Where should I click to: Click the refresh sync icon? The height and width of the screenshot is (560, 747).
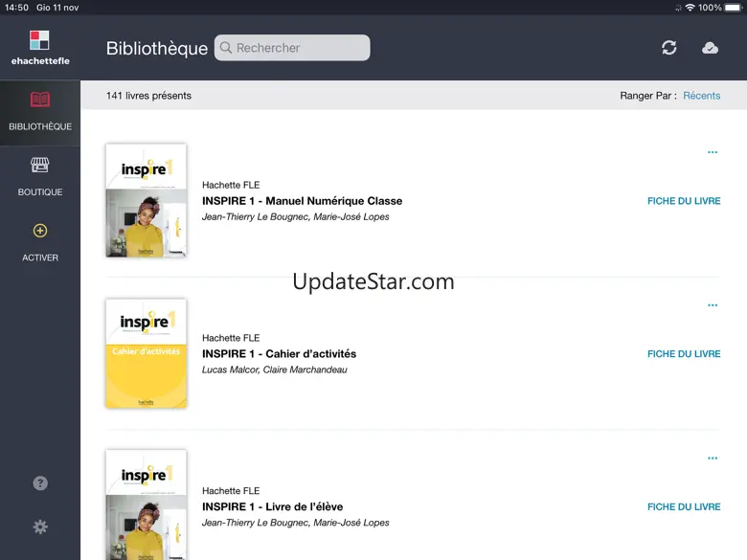click(x=669, y=48)
